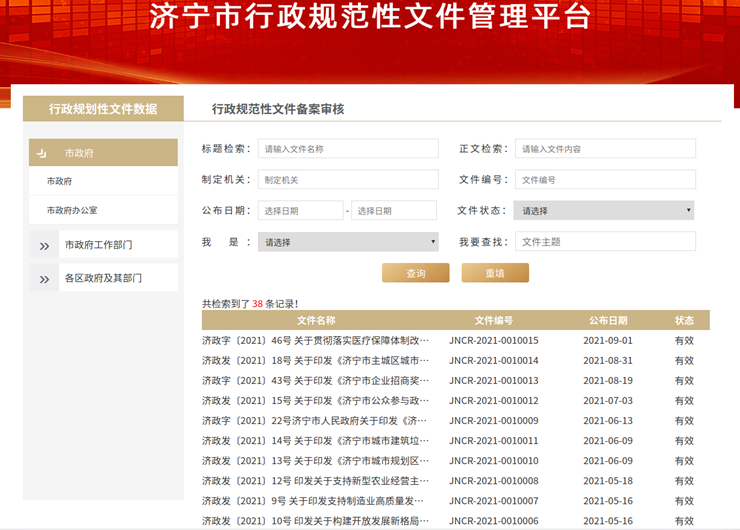Click the 文件名称 column header
The height and width of the screenshot is (530, 740).
point(316,320)
